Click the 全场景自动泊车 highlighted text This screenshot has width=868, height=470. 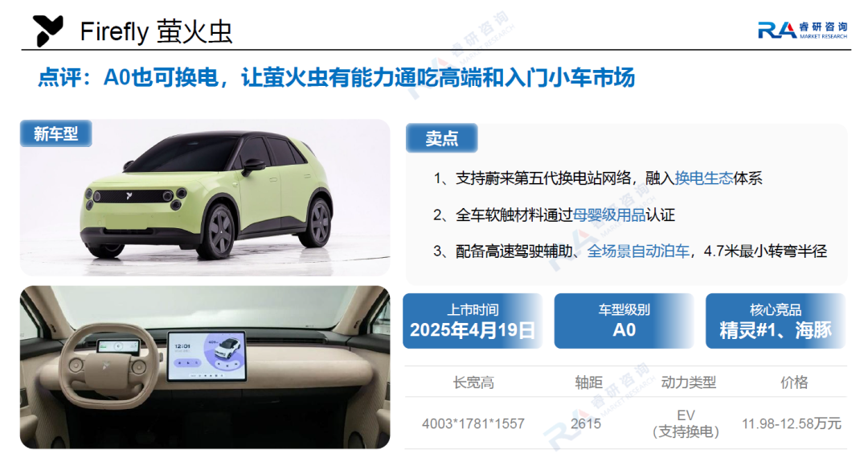click(637, 251)
